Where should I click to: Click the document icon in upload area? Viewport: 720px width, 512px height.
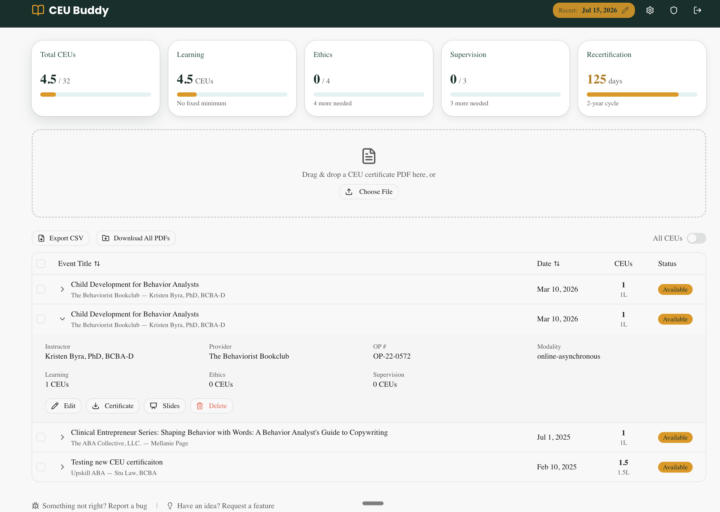point(369,156)
